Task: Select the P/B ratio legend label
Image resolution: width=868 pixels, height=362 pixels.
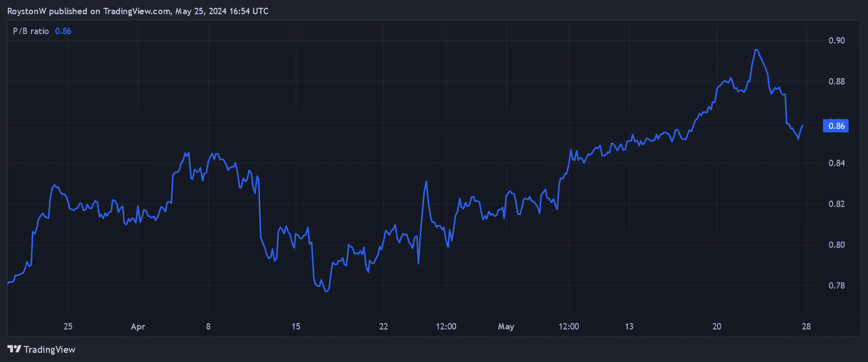Action: tap(31, 31)
